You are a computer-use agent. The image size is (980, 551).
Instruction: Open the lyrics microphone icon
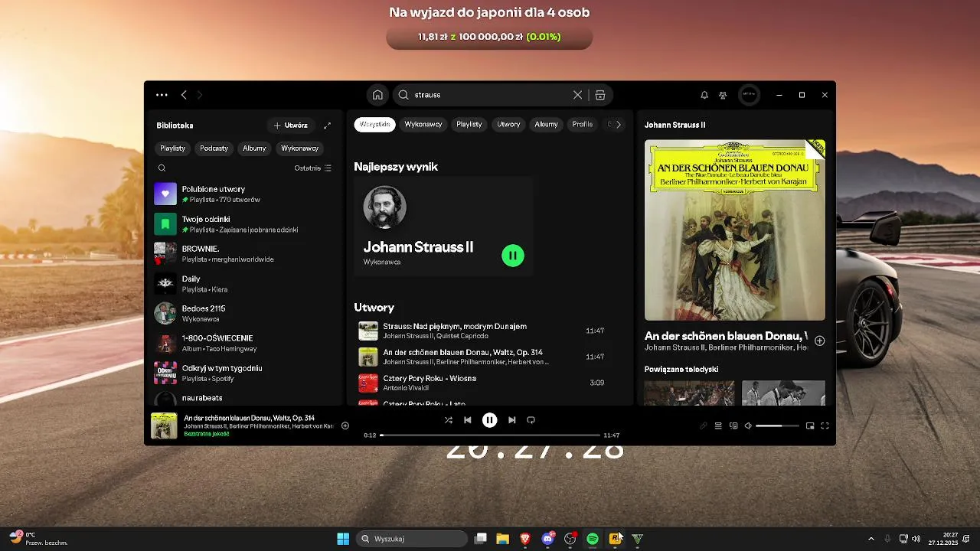704,426
